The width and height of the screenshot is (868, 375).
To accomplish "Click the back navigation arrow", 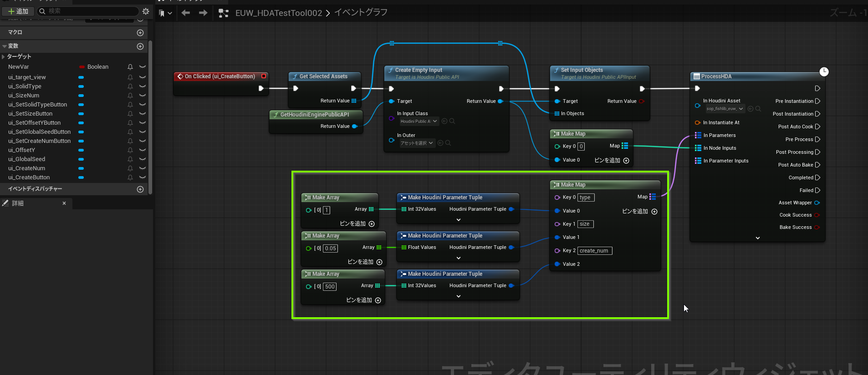I will (185, 13).
